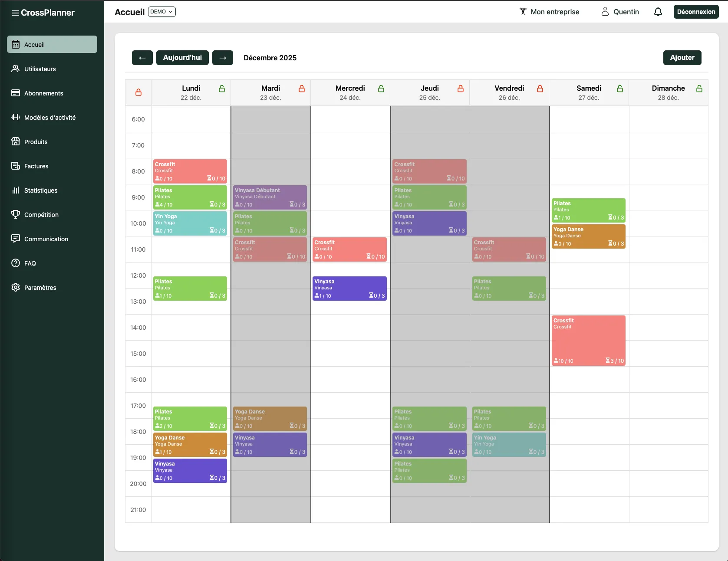
Task: Click the weightlifter icon for Mon entreprise
Action: coord(523,12)
